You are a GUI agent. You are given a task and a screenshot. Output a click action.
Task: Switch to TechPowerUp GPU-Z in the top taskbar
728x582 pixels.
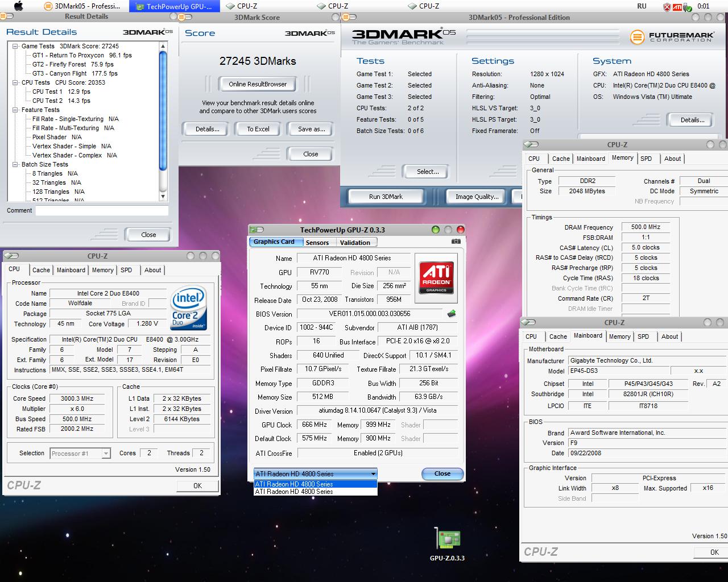point(174,6)
